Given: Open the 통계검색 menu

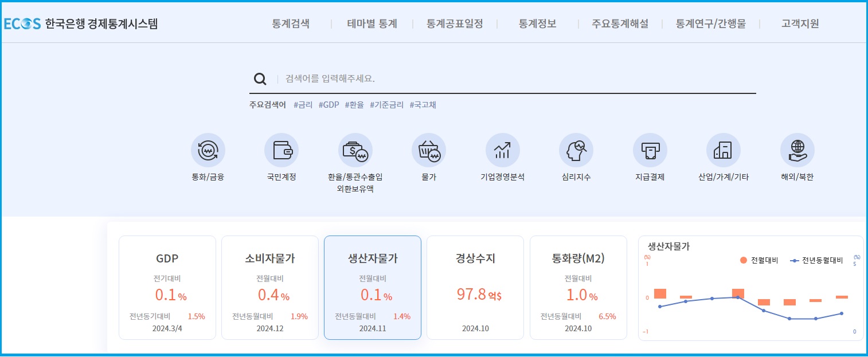Looking at the screenshot, I should click(291, 23).
